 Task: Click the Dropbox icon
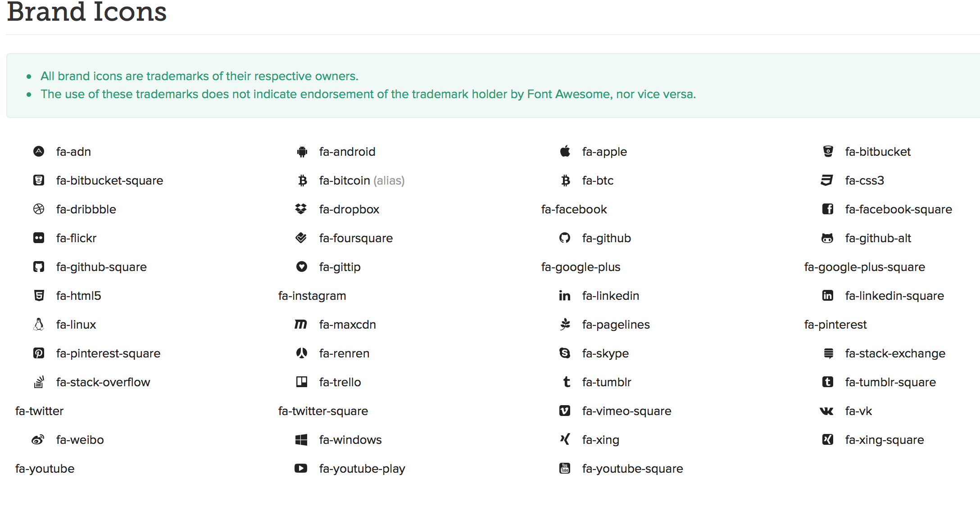[301, 209]
